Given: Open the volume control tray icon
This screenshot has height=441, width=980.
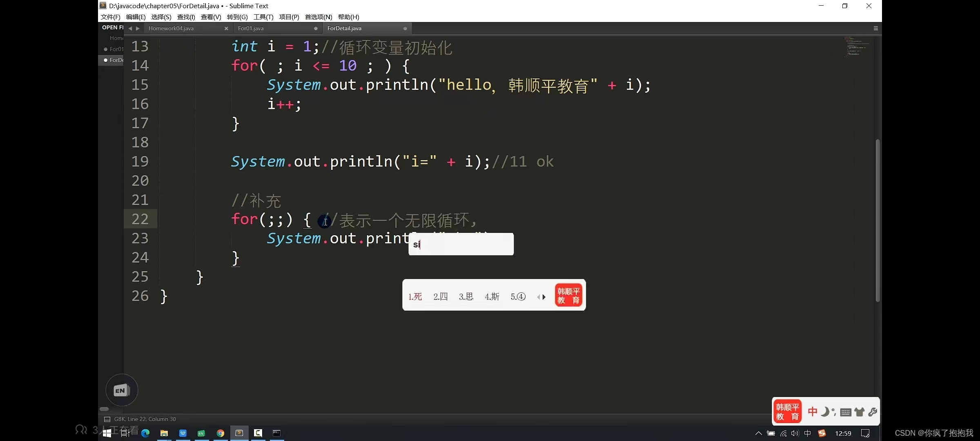Looking at the screenshot, I should 795,433.
